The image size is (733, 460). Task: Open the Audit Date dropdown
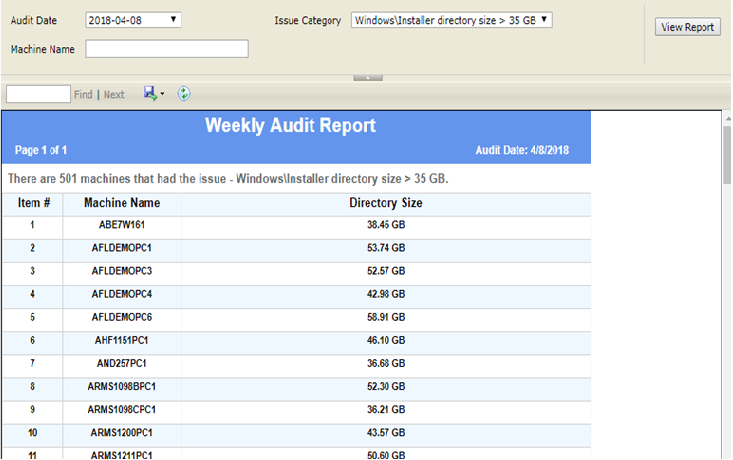pos(133,20)
